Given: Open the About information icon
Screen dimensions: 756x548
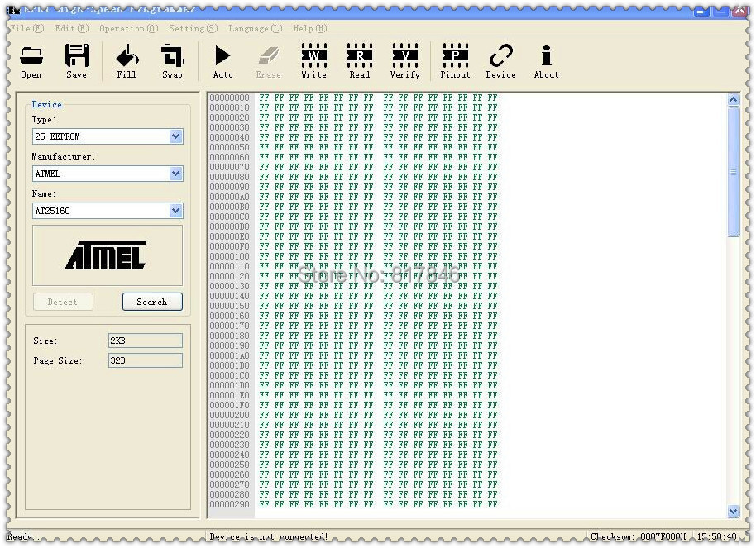Looking at the screenshot, I should (546, 61).
